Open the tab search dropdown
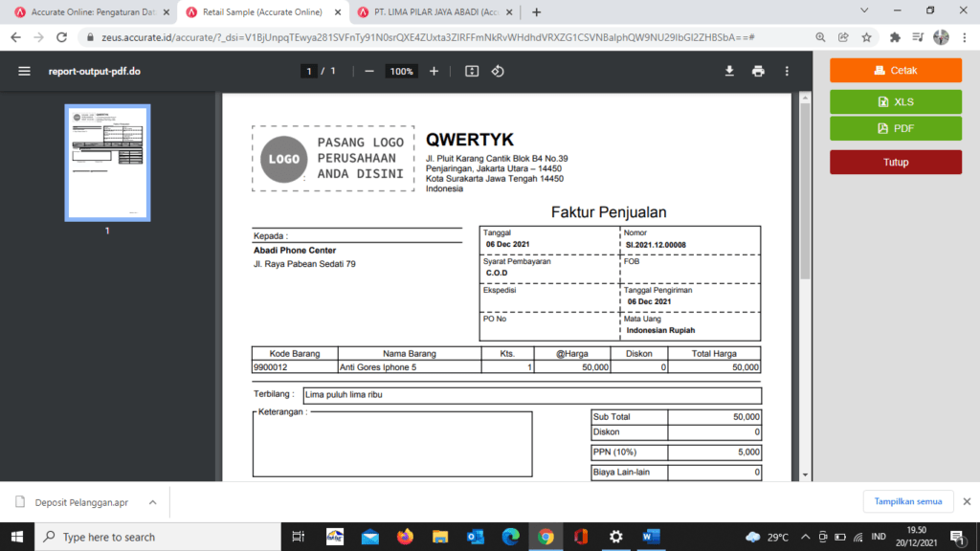This screenshot has width=980, height=551. tap(864, 11)
